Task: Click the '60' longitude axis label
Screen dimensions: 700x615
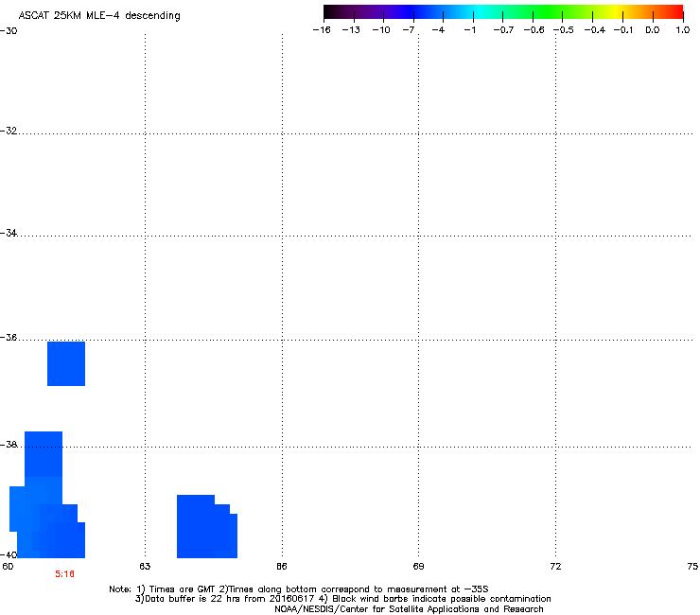Action: [x=8, y=567]
